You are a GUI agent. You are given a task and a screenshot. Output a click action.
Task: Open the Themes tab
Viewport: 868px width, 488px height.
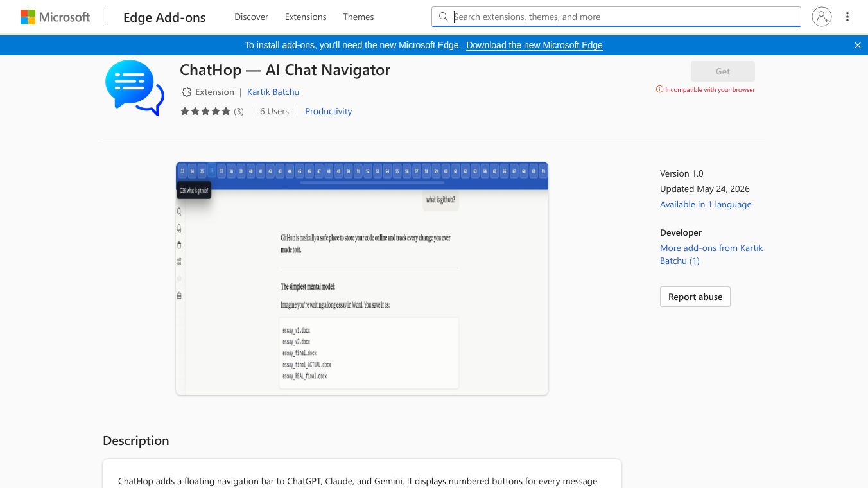[x=358, y=17]
